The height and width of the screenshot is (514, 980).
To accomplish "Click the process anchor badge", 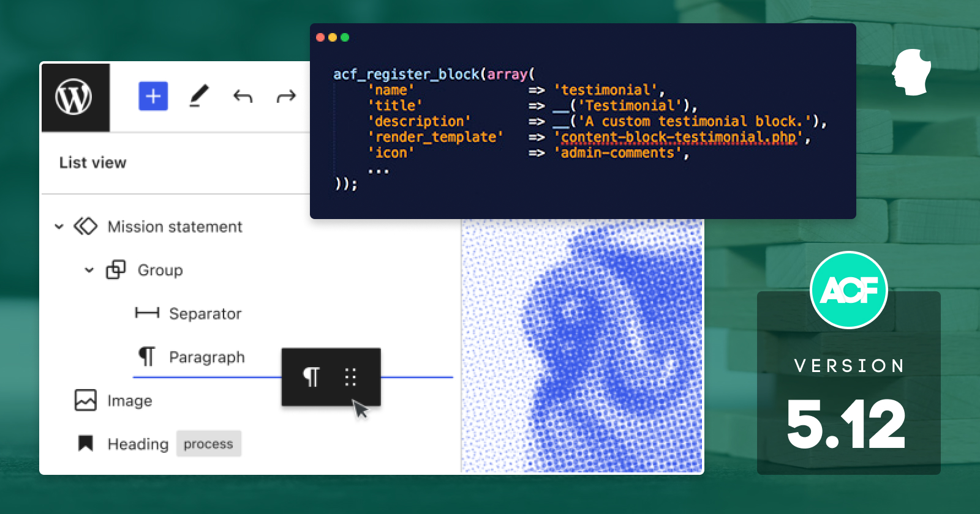I will (x=208, y=444).
